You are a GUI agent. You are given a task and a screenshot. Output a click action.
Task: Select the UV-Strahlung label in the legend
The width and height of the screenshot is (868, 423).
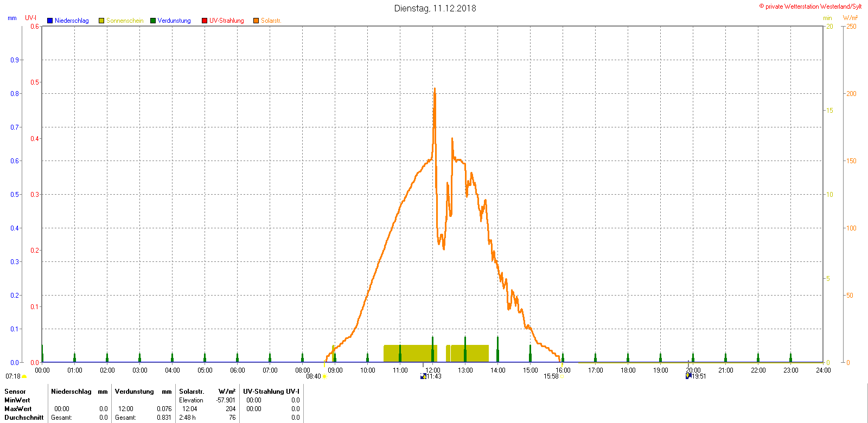pos(227,21)
